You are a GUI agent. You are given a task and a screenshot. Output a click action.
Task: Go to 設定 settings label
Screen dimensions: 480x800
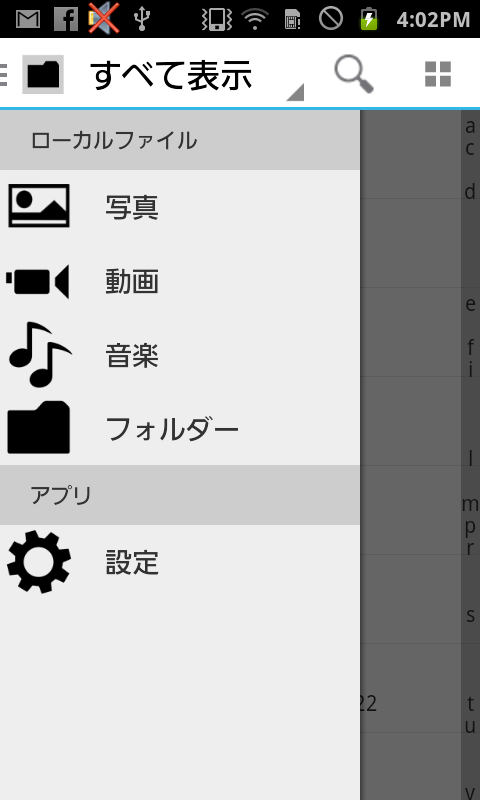tap(132, 562)
